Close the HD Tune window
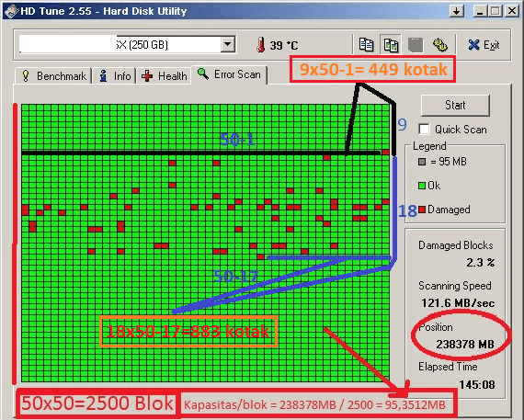Viewport: 524px width, 420px height. (511, 11)
